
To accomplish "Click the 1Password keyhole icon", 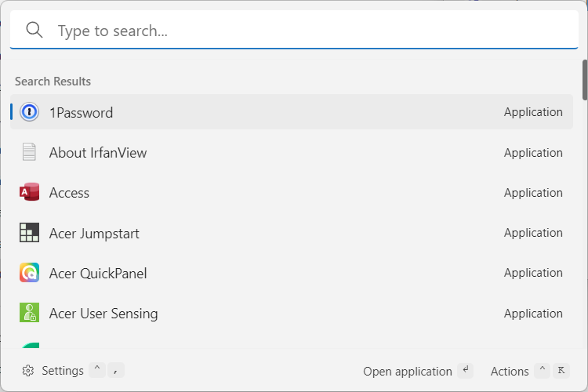I will tap(29, 112).
